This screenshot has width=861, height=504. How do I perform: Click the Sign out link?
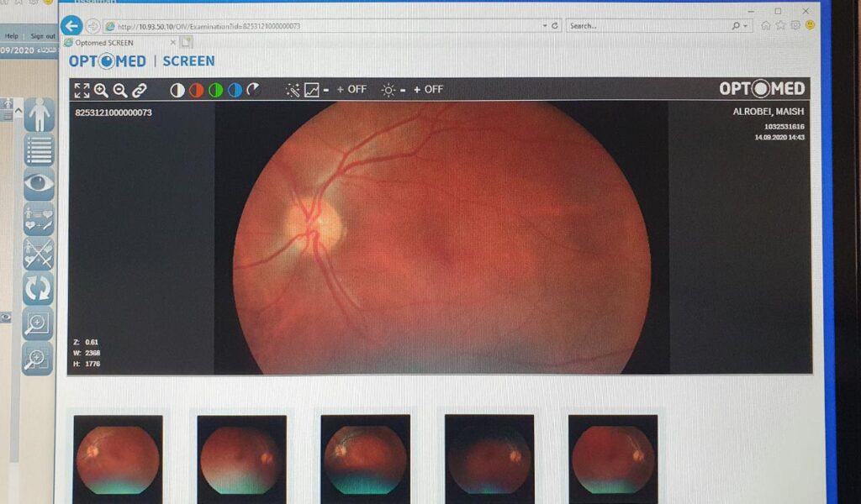coord(42,36)
